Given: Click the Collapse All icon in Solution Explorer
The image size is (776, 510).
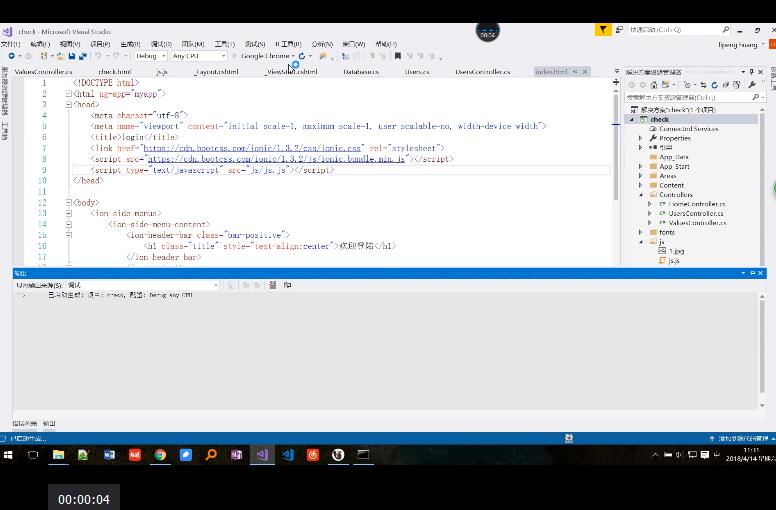Looking at the screenshot, I should point(726,85).
